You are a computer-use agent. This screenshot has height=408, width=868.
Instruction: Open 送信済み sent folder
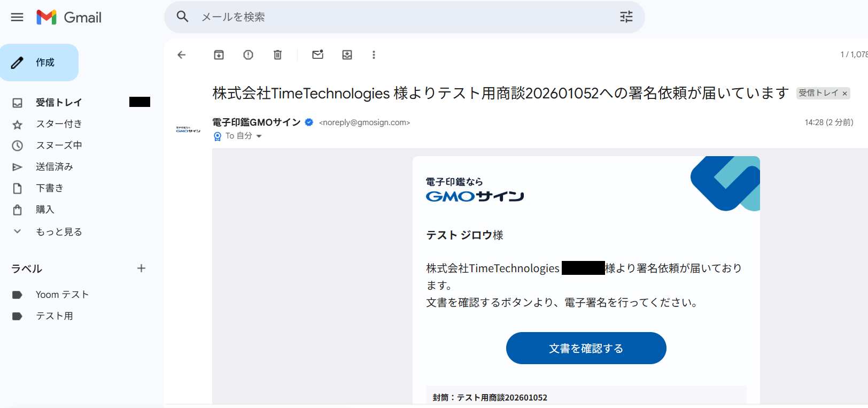click(x=55, y=167)
